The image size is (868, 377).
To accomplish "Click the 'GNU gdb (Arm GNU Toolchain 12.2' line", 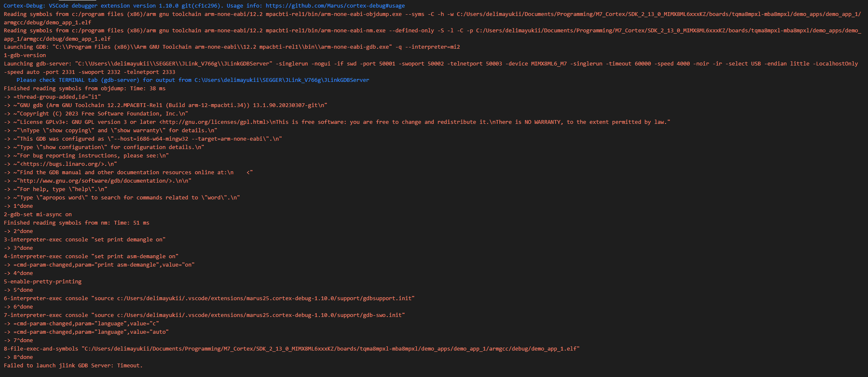I will tap(165, 105).
